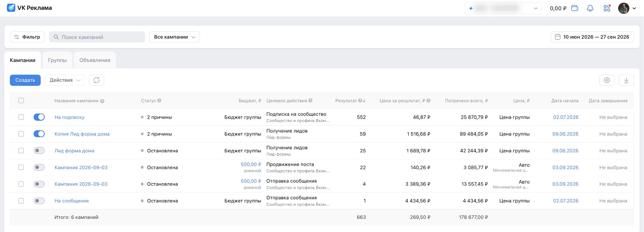
Task: Switch to the Объявления tab
Action: 95,60
